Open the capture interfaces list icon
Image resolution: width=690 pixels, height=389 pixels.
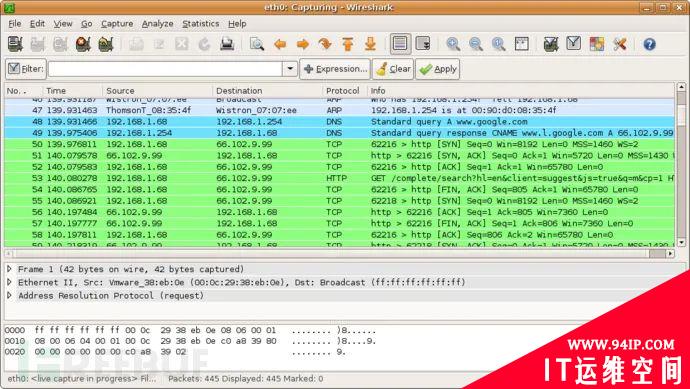pos(15,44)
